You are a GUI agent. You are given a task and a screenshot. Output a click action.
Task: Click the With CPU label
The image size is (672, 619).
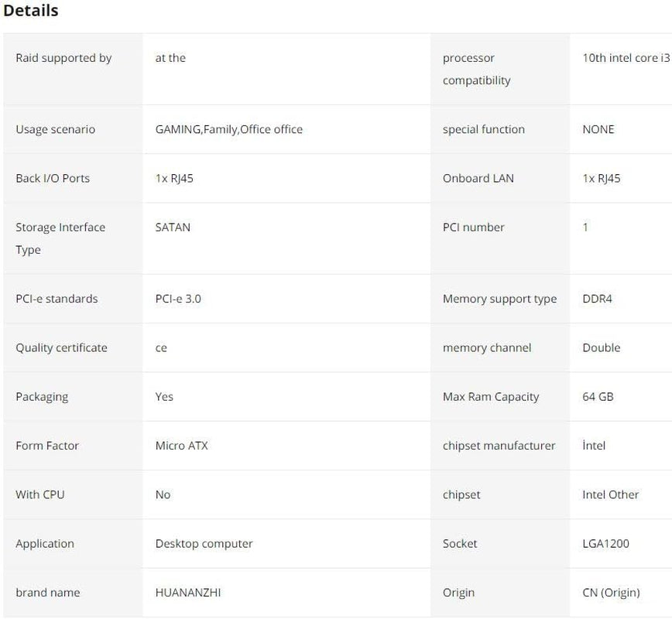(40, 494)
